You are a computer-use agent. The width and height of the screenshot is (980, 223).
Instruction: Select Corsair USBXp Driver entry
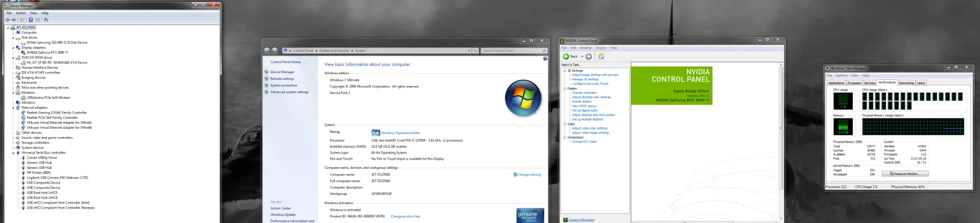coord(42,158)
